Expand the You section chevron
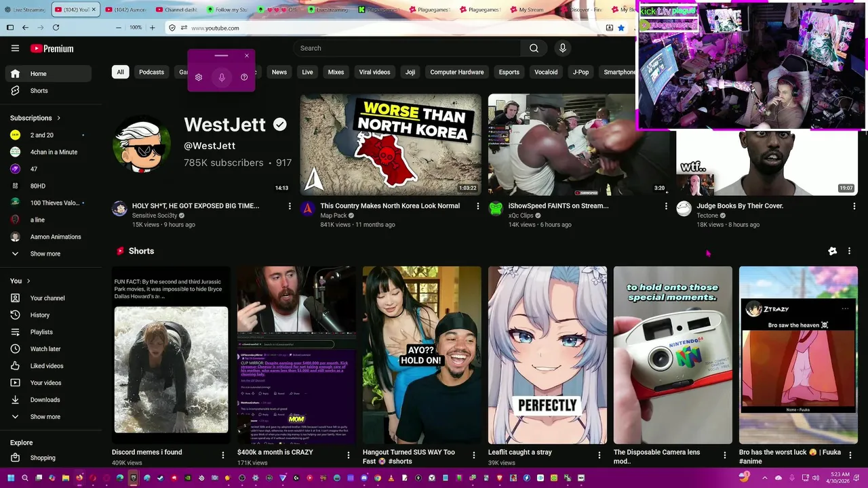The width and height of the screenshot is (868, 488). click(28, 281)
